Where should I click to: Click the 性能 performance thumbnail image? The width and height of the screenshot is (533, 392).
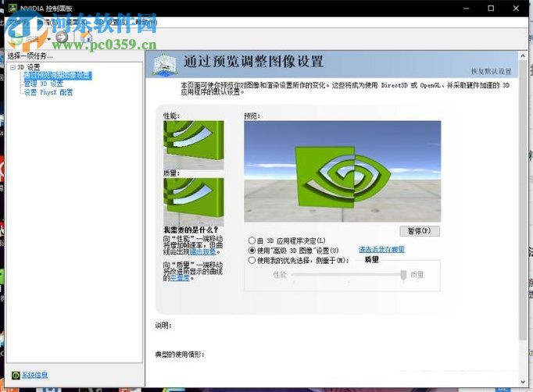(193, 145)
